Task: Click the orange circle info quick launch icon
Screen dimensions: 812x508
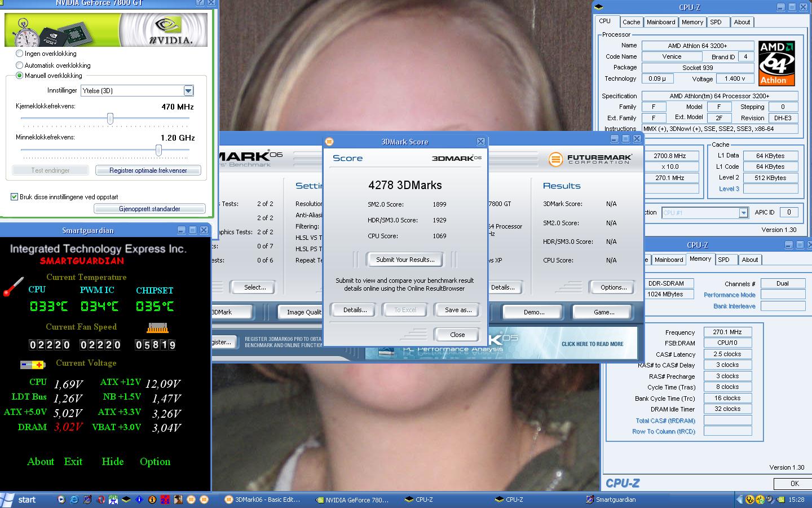Action: [152, 500]
